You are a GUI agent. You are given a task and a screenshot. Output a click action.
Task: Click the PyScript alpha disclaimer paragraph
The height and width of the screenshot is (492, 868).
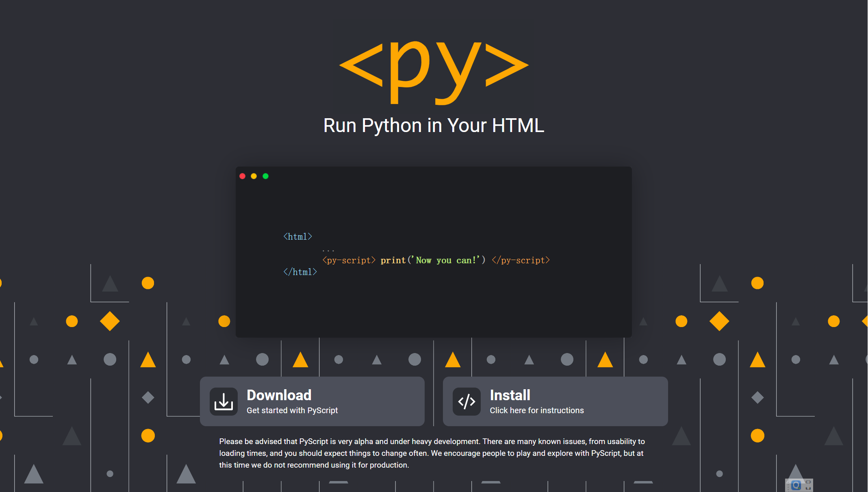[x=432, y=453]
